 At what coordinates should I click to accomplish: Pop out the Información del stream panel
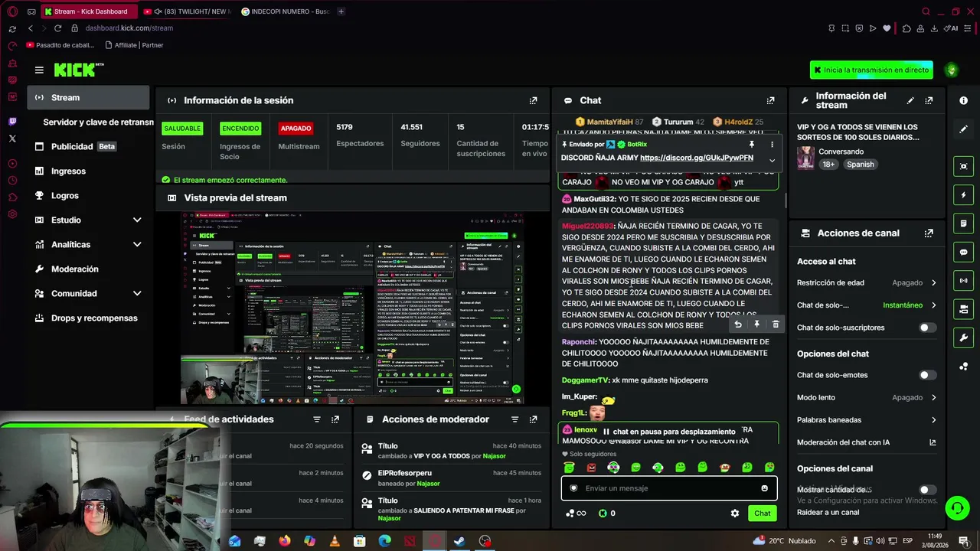[x=929, y=100]
